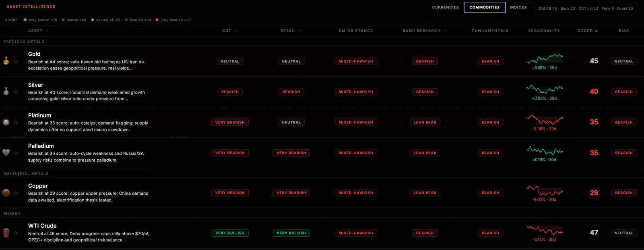Image resolution: width=644 pixels, height=250 pixels.
Task: Switch to the Indices tab
Action: click(x=518, y=7)
